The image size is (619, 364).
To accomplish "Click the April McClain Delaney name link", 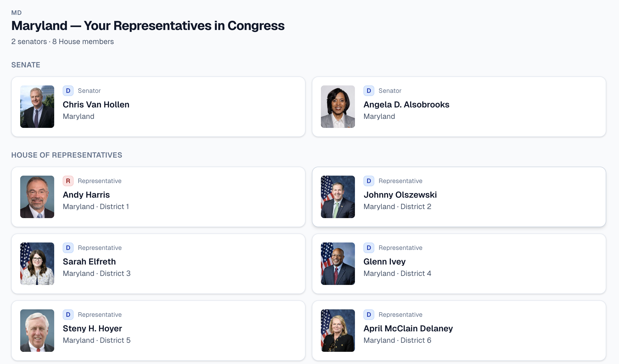I will [408, 328].
